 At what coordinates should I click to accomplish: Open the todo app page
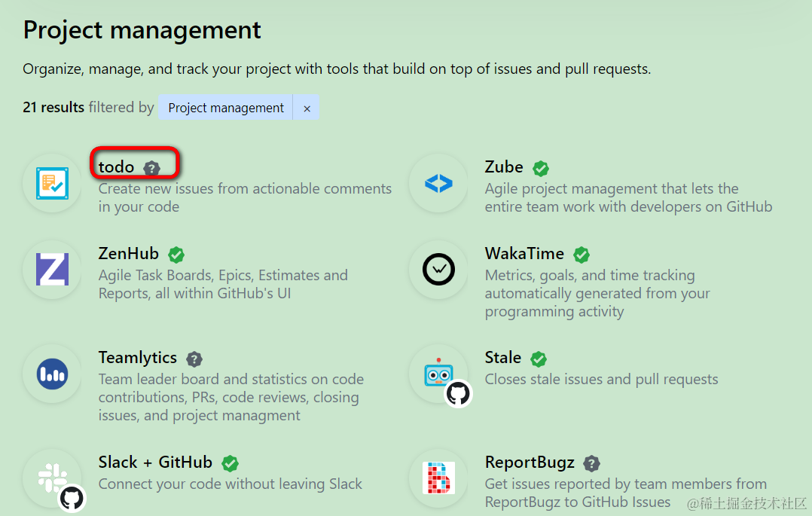pyautogui.click(x=115, y=166)
